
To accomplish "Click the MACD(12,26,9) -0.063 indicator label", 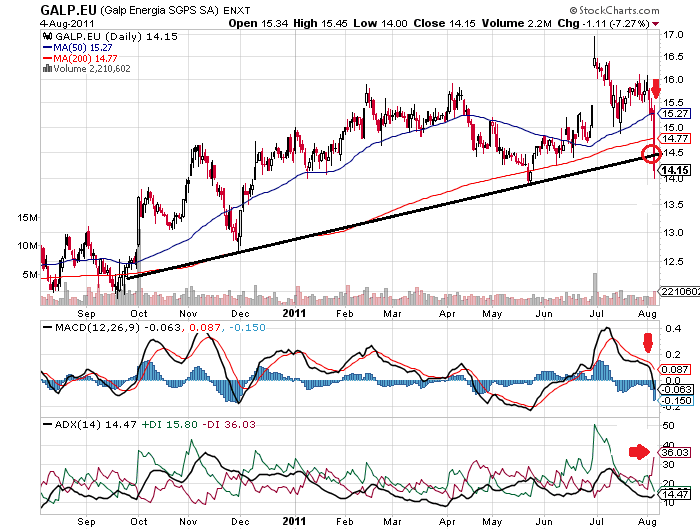I will pyautogui.click(x=118, y=328).
